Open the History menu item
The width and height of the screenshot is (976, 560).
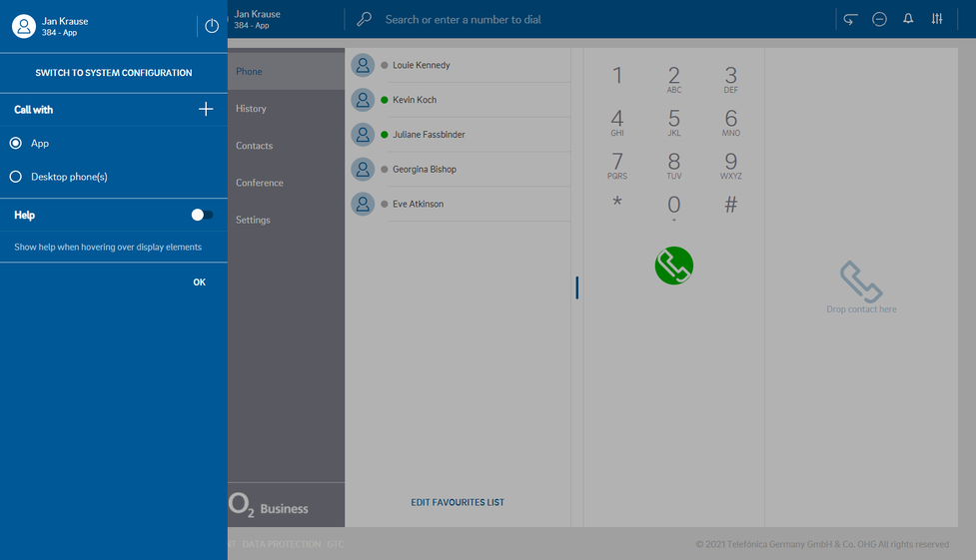coord(287,108)
